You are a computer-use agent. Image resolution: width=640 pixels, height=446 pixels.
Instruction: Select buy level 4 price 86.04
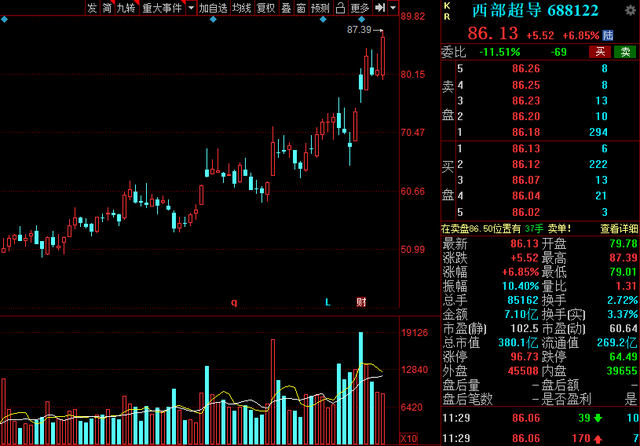point(526,196)
